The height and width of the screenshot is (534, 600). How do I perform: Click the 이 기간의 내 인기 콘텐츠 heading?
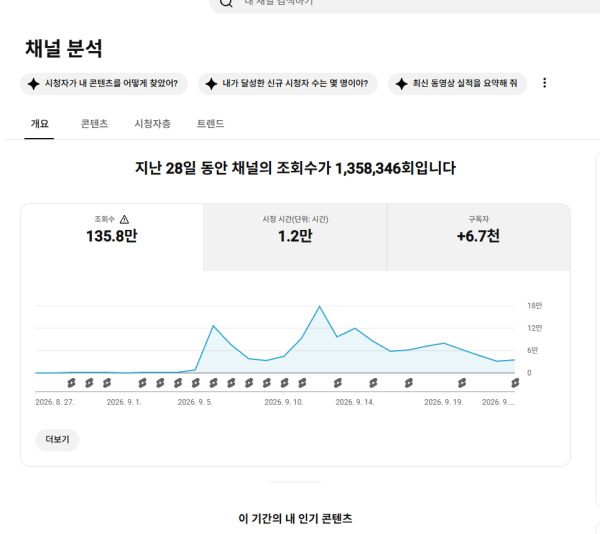pos(295,519)
